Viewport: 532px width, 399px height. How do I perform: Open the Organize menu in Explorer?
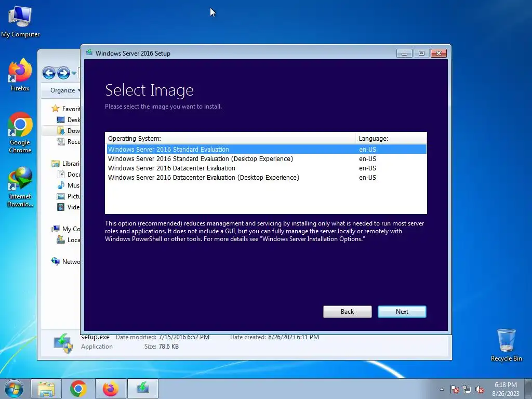64,90
